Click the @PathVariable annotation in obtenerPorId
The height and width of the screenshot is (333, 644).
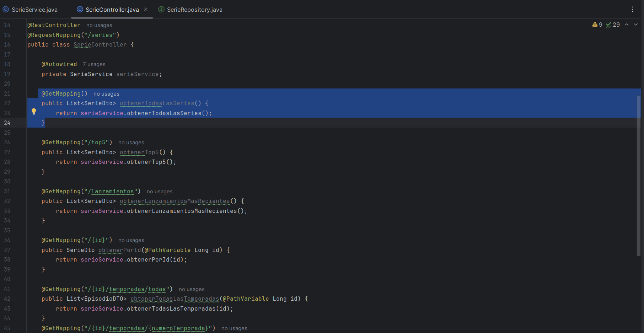[168, 250]
